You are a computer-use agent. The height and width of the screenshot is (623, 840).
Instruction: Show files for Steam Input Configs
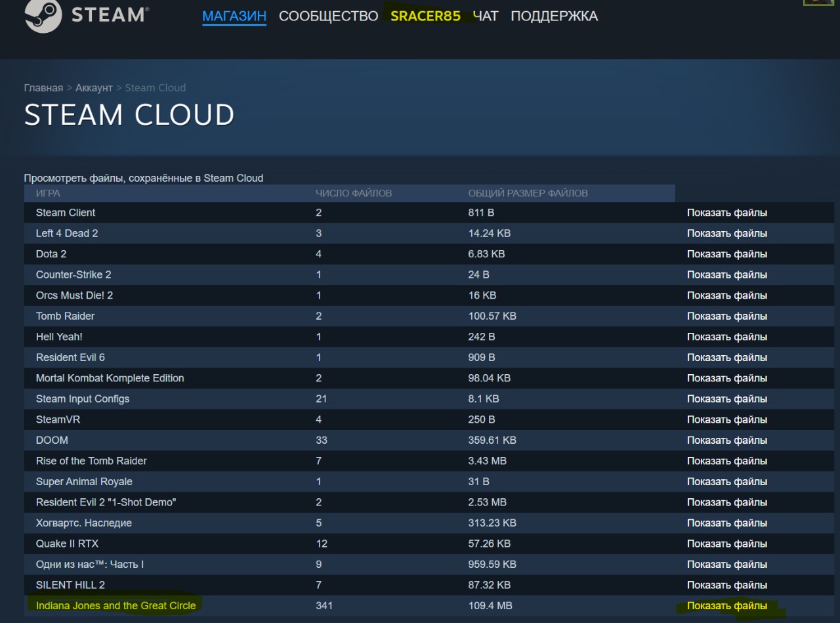(x=727, y=399)
